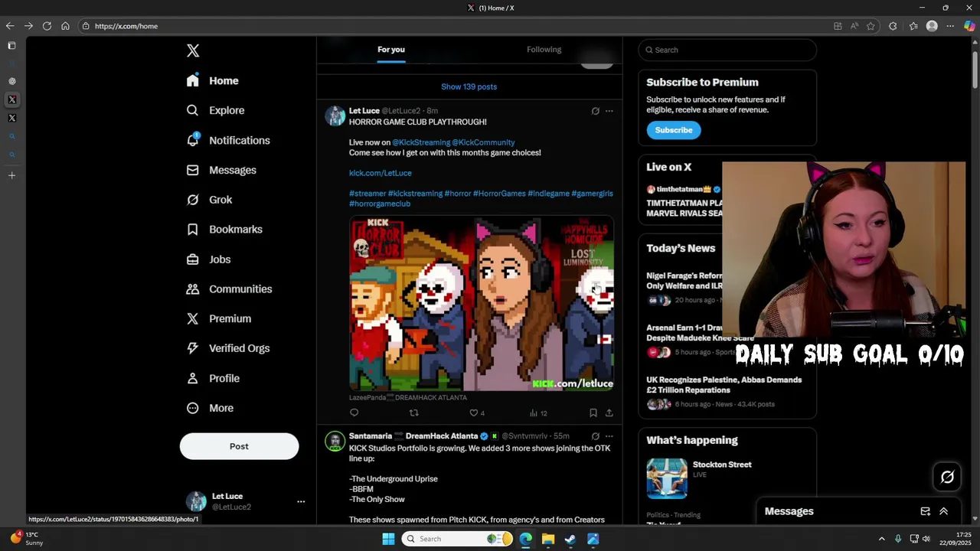Click the taskbar Search box
The image size is (980, 551).
(x=457, y=539)
